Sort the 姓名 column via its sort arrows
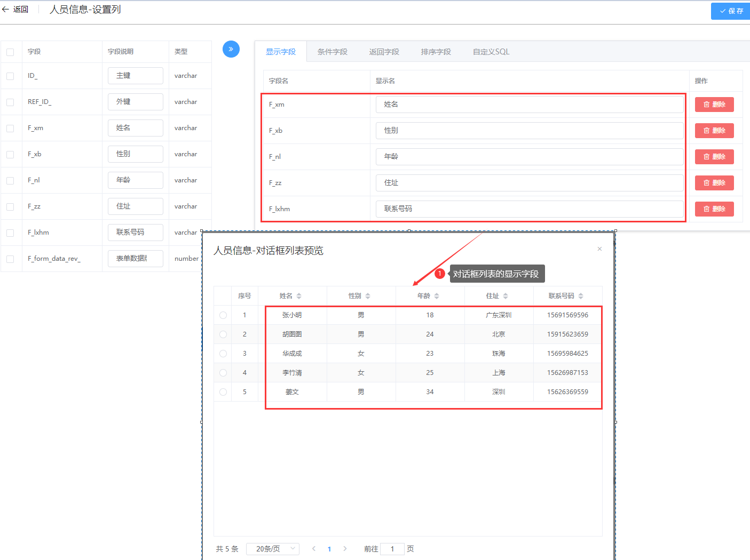 [x=299, y=296]
